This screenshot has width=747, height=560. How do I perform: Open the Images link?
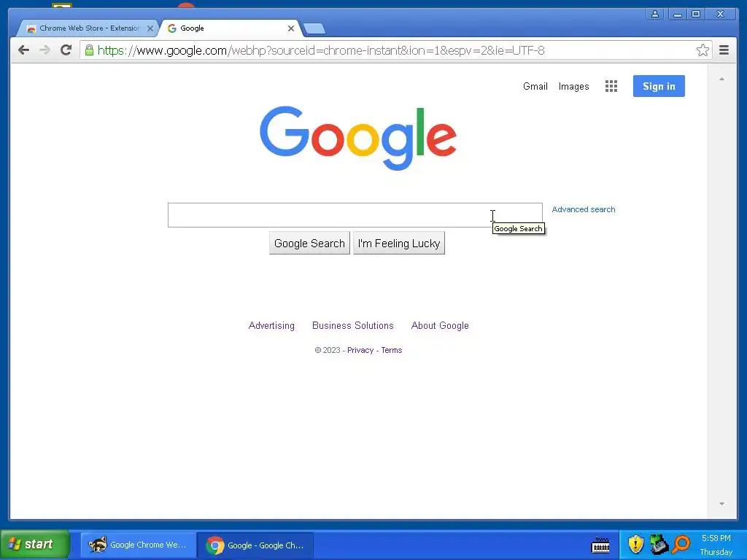pos(573,86)
